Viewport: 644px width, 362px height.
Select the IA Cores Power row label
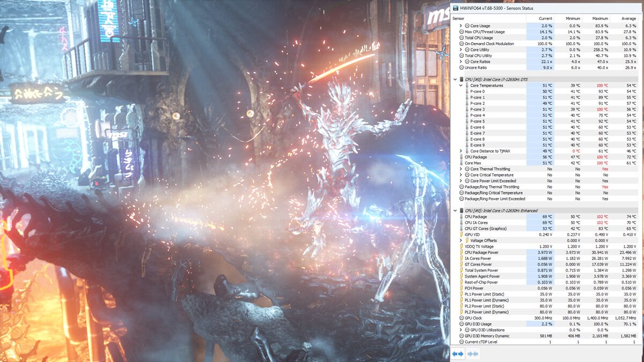pos(478,258)
